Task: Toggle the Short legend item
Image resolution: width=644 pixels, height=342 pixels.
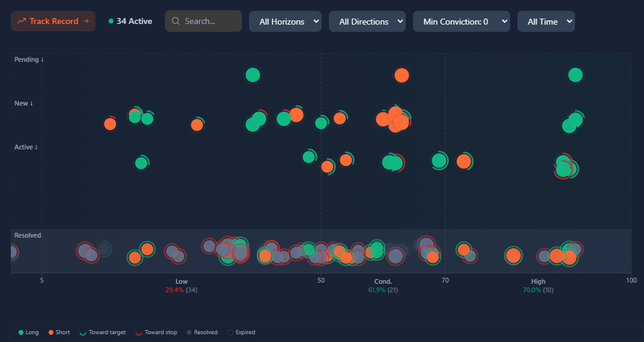Action: pos(60,332)
